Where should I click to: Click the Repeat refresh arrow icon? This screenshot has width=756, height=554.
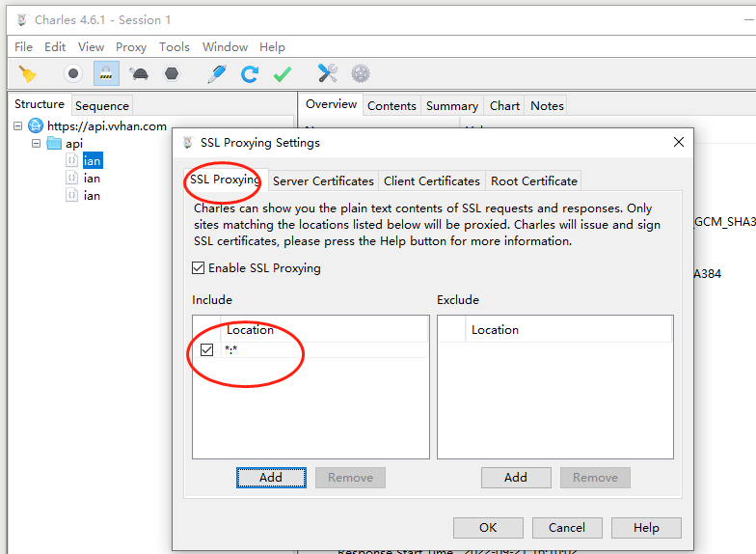pyautogui.click(x=249, y=73)
